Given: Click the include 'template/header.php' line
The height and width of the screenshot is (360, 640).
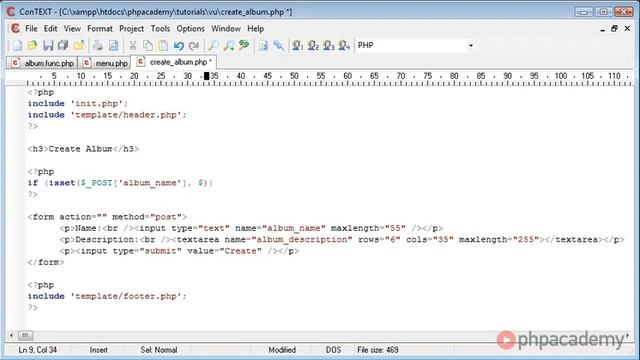Looking at the screenshot, I should pos(107,115).
